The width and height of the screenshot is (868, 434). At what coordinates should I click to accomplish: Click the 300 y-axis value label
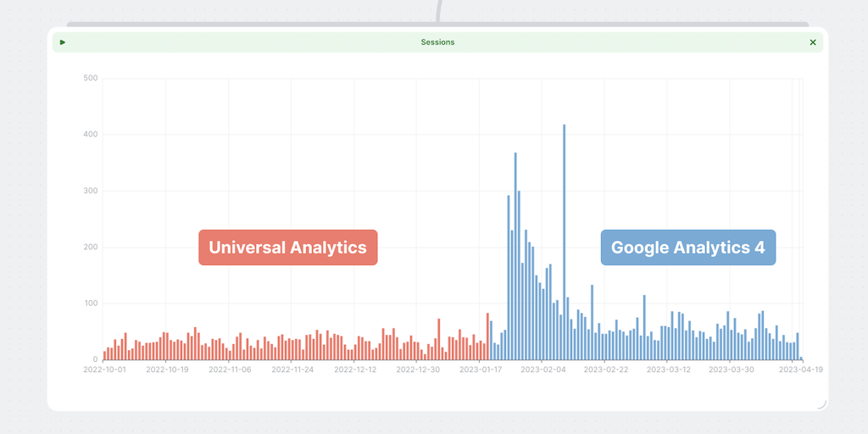(x=91, y=191)
